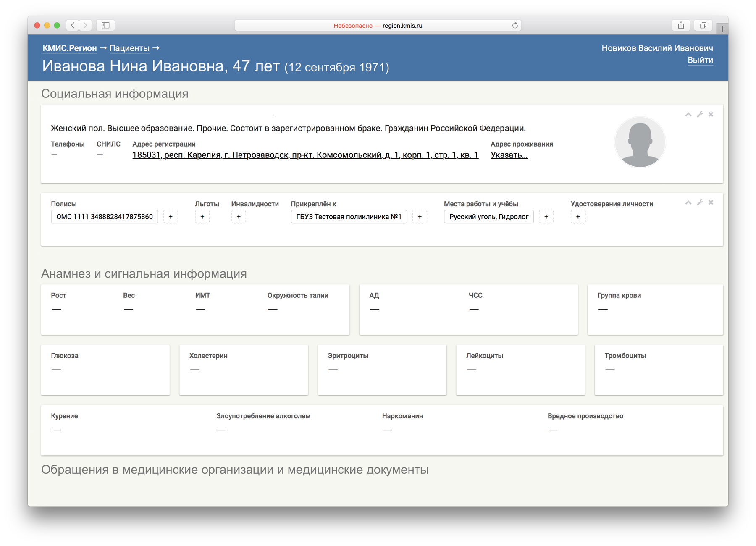Click the Курение field
Viewport: 756px width, 546px height.
[x=65, y=423]
